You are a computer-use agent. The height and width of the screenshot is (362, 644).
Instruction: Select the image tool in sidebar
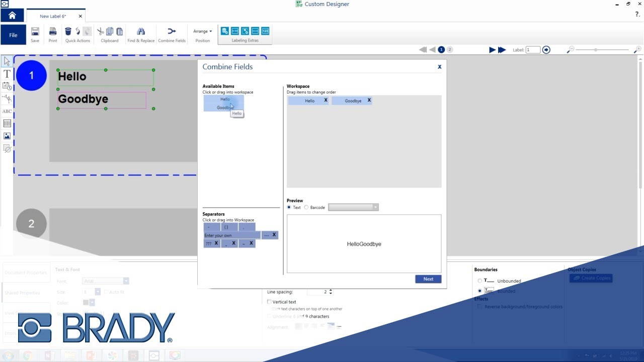[x=7, y=136]
